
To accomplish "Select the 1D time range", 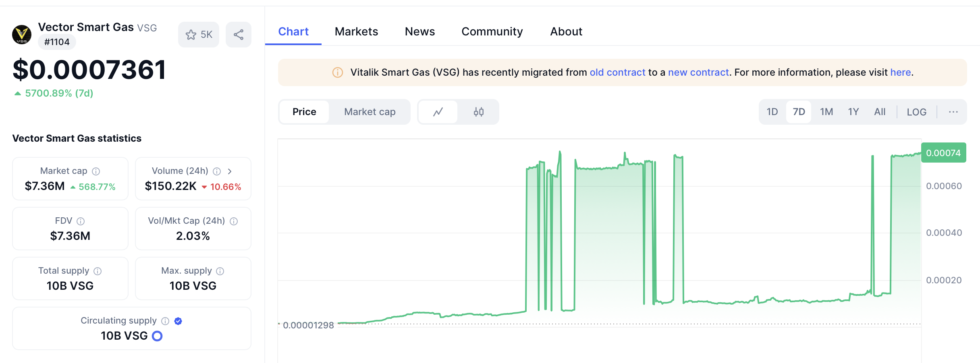I will (772, 112).
